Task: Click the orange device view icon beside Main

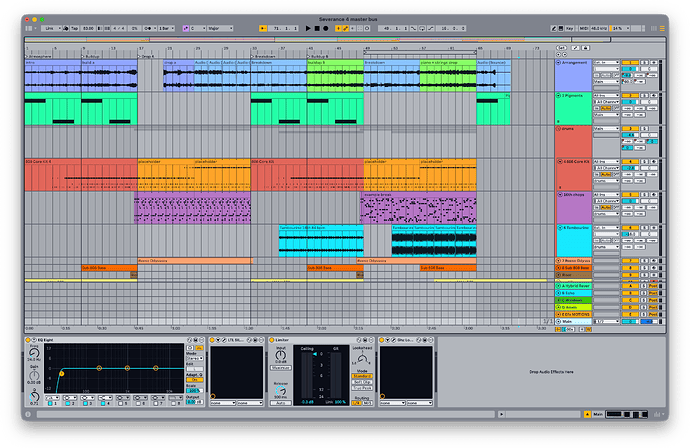Action: tap(587, 414)
